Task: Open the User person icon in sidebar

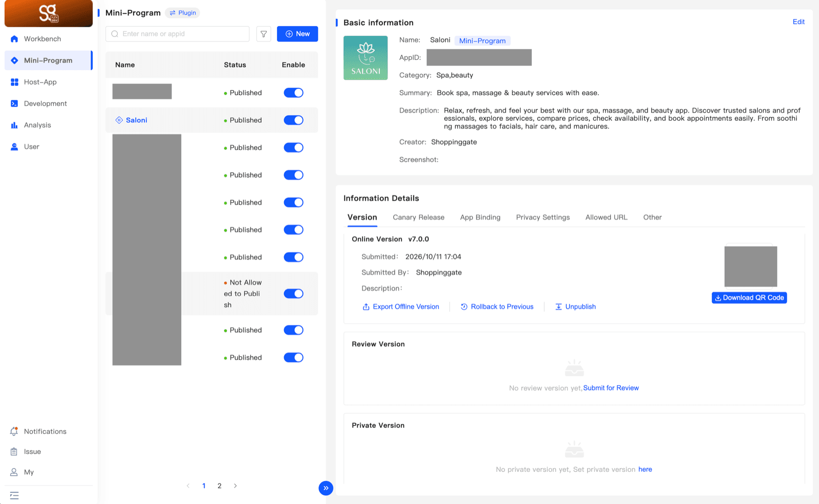Action: pos(14,146)
